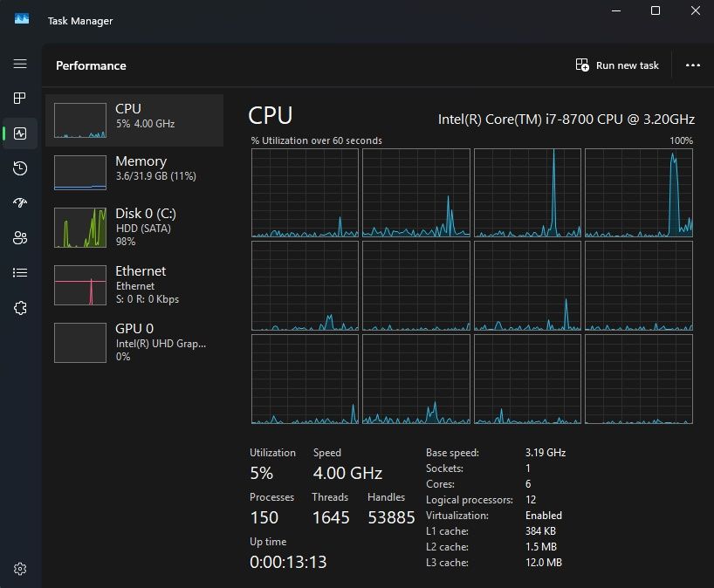
Task: Click the up time 0:00:13:13 value
Action: point(288,562)
